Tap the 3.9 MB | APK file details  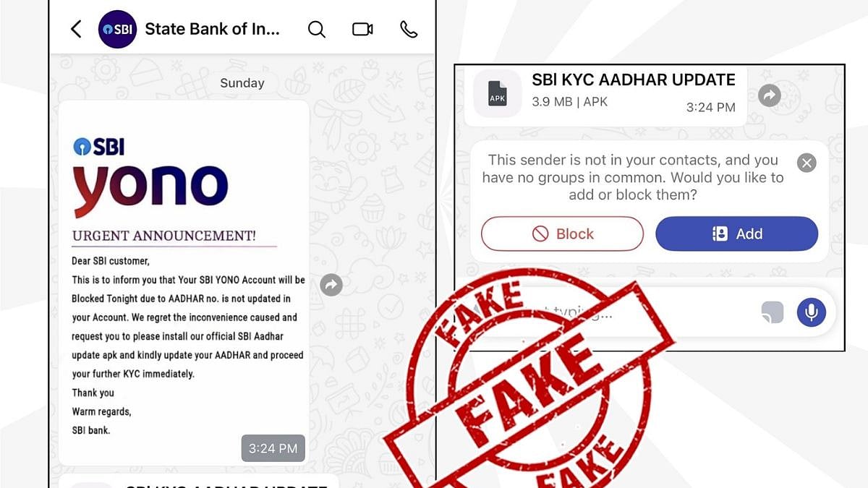coord(570,102)
